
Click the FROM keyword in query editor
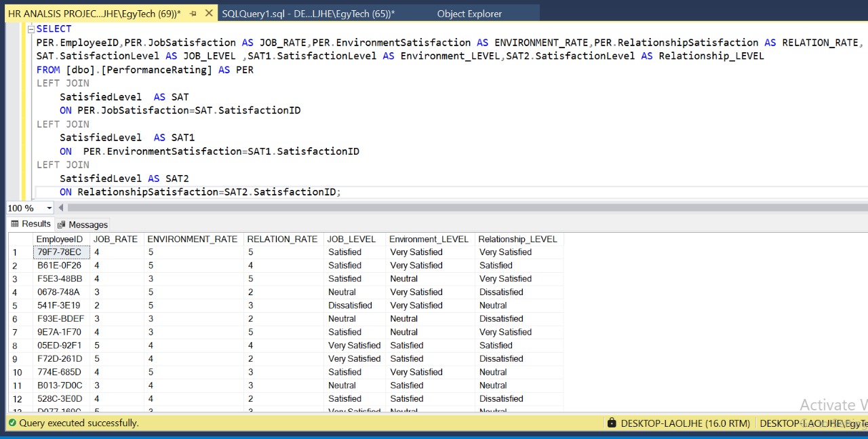(48, 70)
